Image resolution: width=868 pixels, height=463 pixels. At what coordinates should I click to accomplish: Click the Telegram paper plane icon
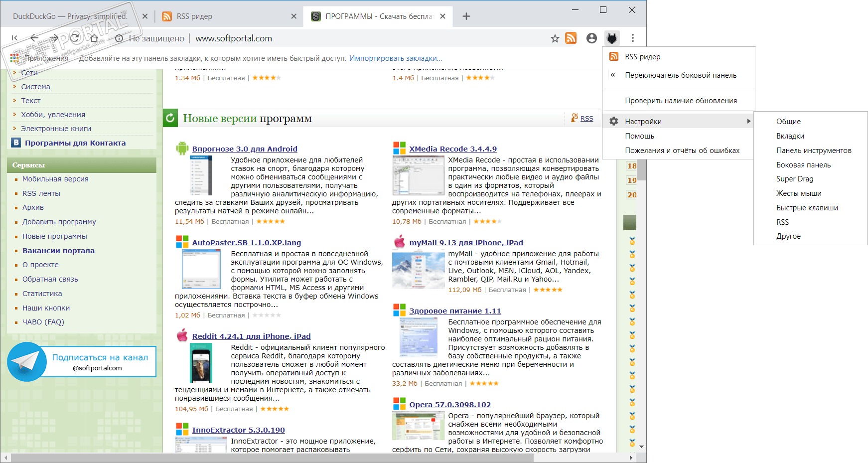27,362
